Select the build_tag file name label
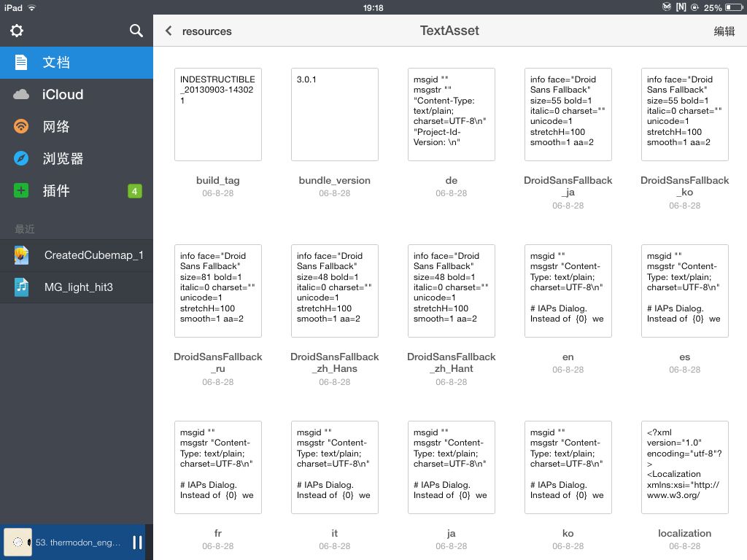Screen dimensions: 747x560 tap(217, 181)
